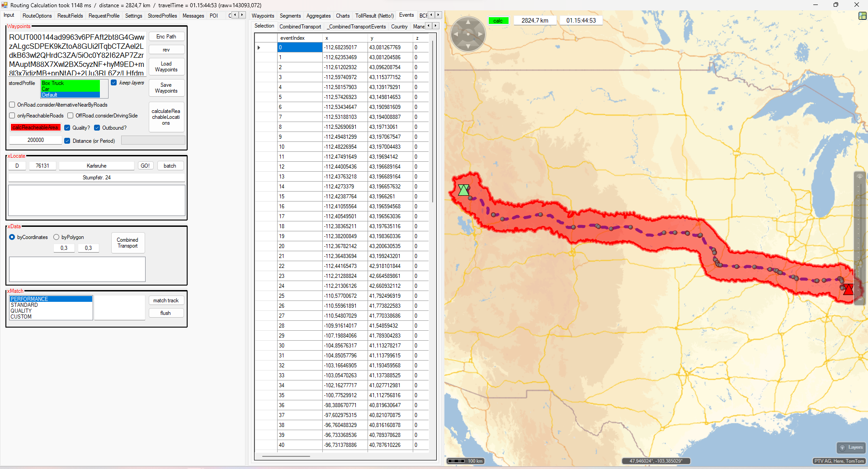868x469 pixels.
Task: Click the overview map icon at top right
Action: 862,16
